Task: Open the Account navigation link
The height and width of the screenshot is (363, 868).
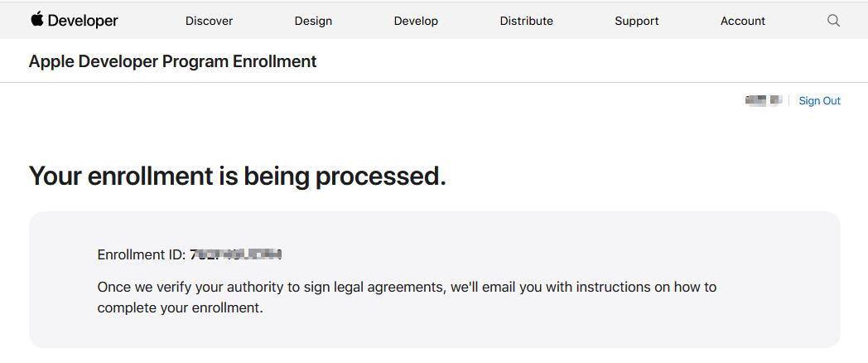Action: point(743,21)
